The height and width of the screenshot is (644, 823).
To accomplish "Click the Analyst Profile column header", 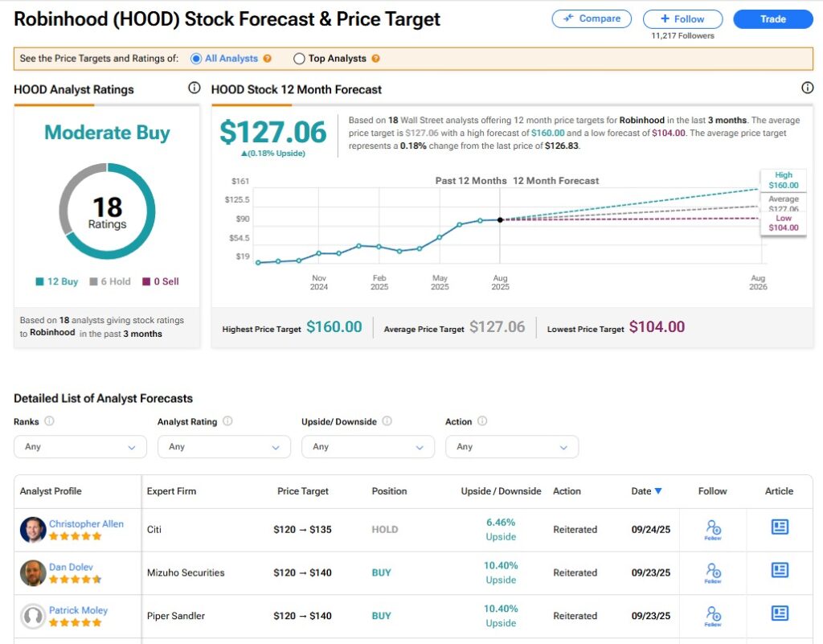I will point(50,491).
